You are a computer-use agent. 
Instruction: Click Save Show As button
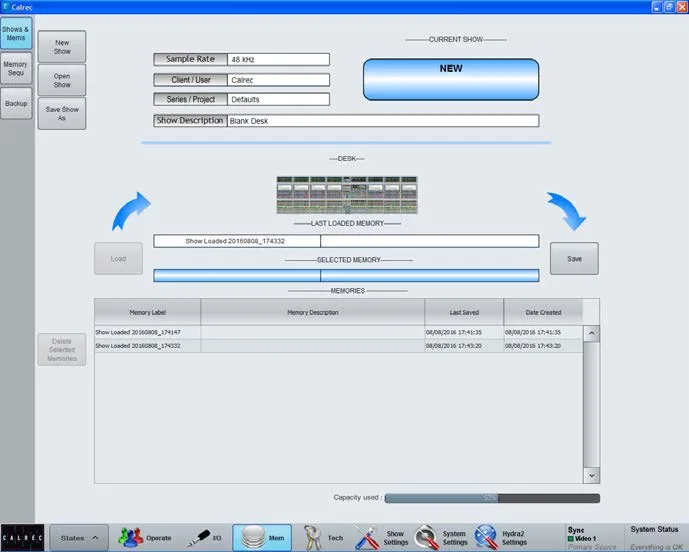pos(62,113)
